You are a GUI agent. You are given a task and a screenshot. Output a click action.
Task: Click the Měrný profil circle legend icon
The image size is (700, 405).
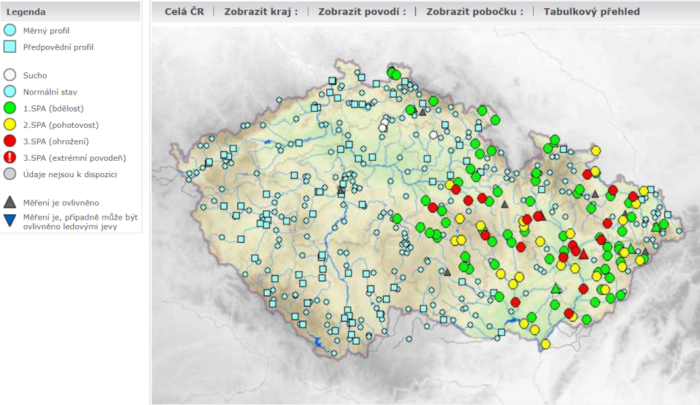[10, 30]
